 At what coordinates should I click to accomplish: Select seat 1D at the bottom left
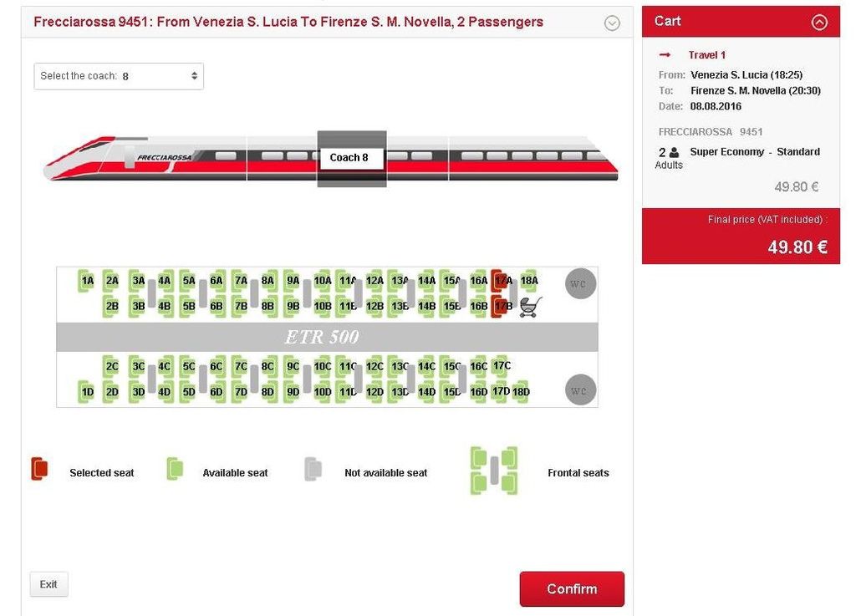[86, 392]
